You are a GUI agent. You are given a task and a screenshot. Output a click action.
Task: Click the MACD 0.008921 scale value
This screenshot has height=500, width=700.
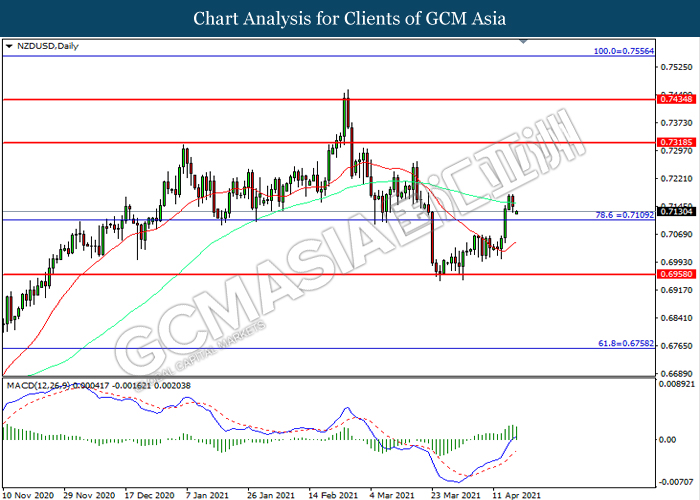(x=677, y=383)
